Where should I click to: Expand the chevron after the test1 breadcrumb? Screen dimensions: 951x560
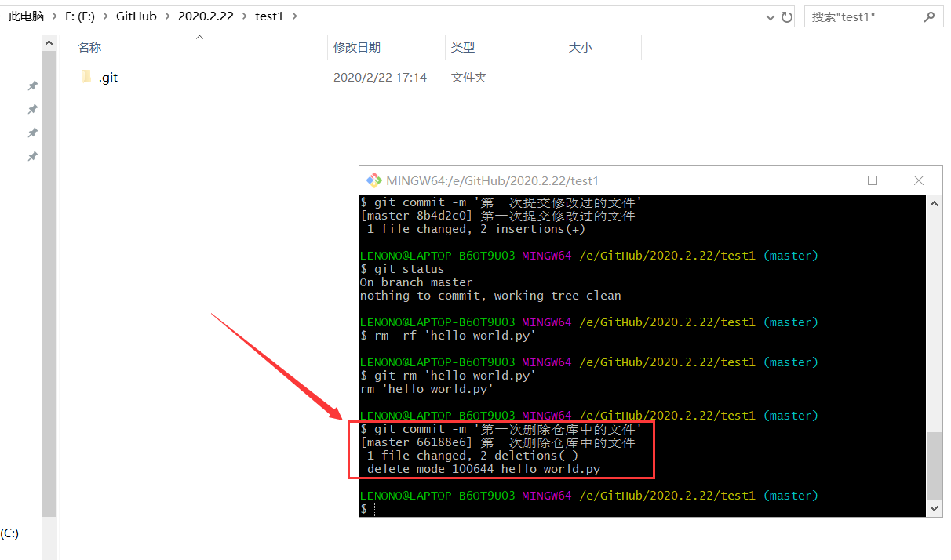296,16
